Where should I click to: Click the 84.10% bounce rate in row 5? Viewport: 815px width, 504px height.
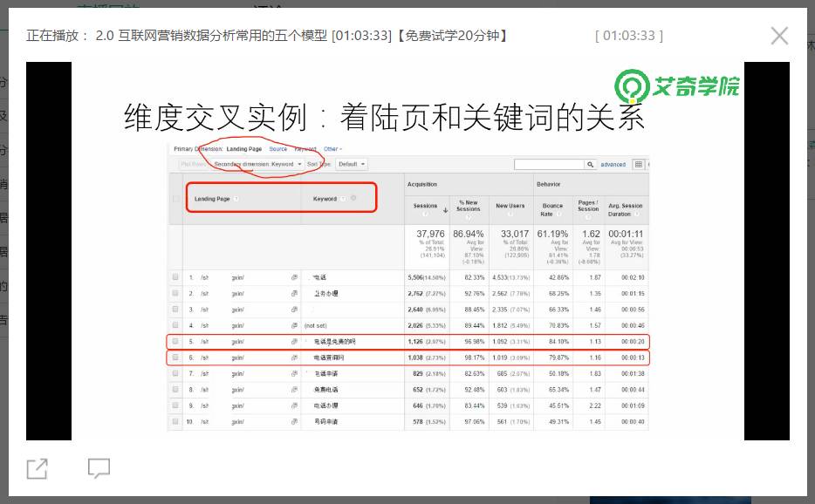tap(559, 342)
